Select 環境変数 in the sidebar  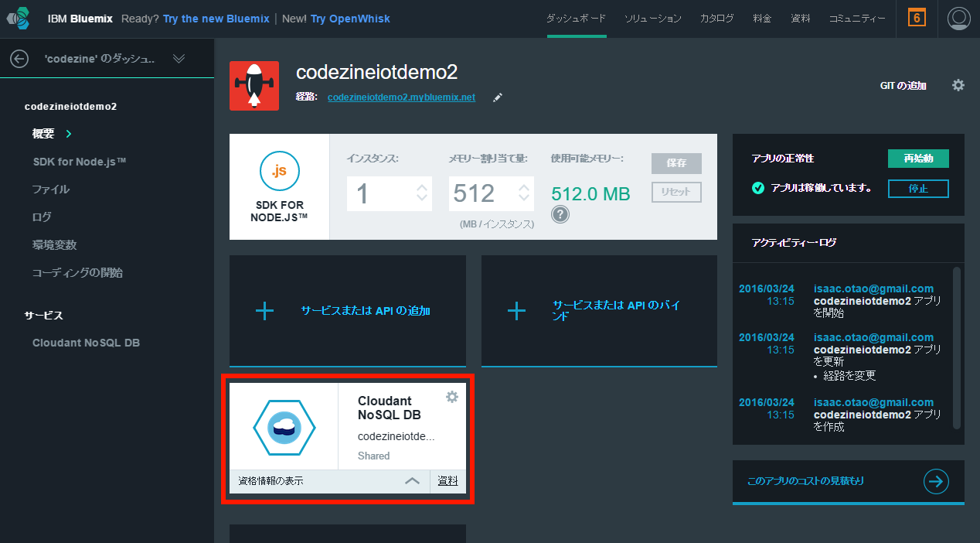54,245
